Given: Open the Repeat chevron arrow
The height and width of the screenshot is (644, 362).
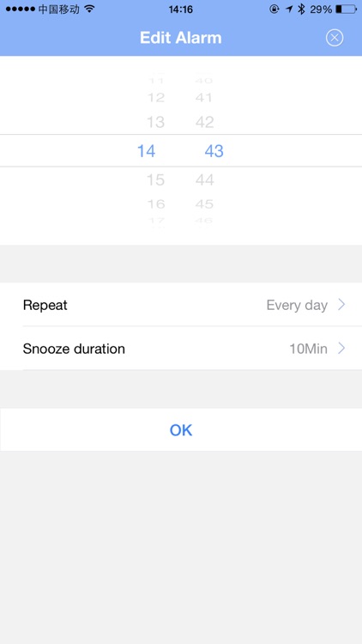Looking at the screenshot, I should (341, 305).
